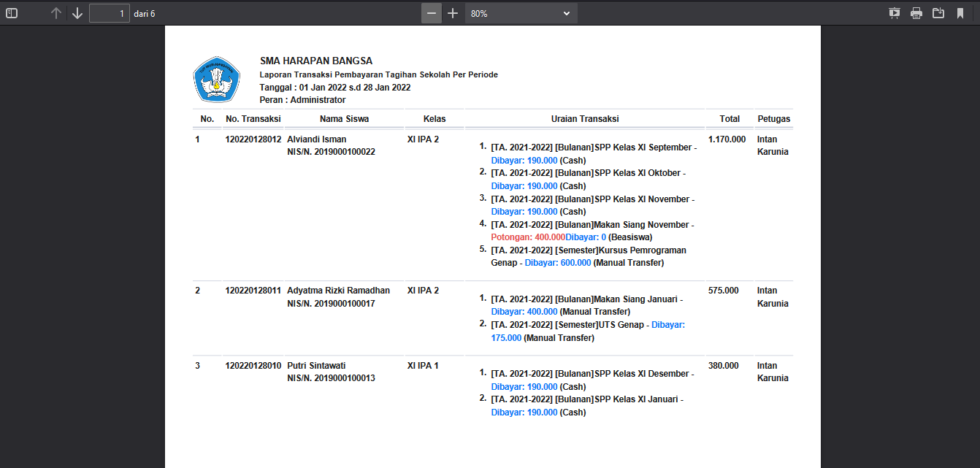The image size is (980, 468).
Task: Click the bookmark current view icon
Action: coord(960,13)
